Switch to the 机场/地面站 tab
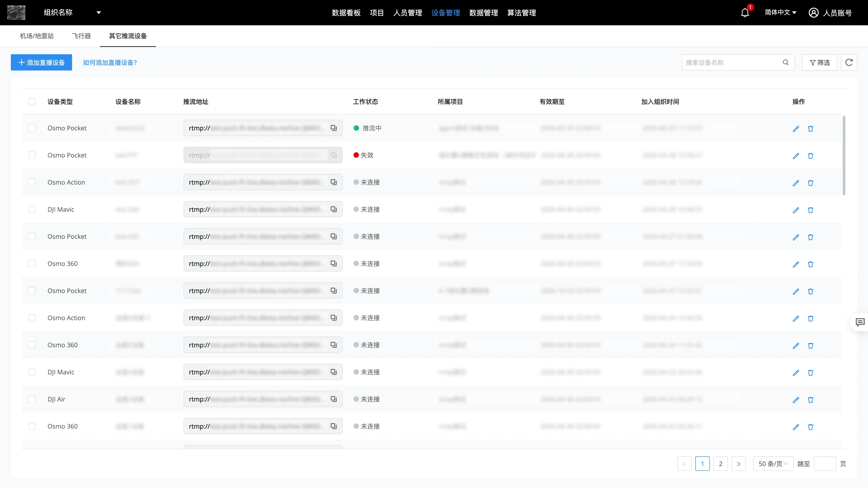868x488 pixels. pos(37,36)
